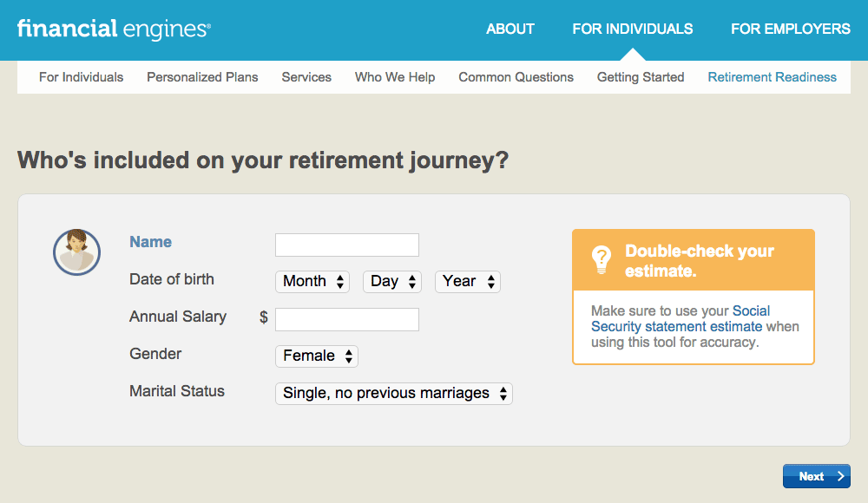The image size is (868, 503).
Task: Click the lightbulb tip icon
Action: click(601, 259)
